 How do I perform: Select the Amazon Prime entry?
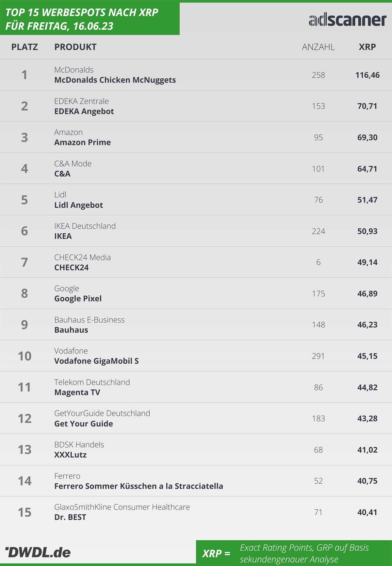coord(82,142)
